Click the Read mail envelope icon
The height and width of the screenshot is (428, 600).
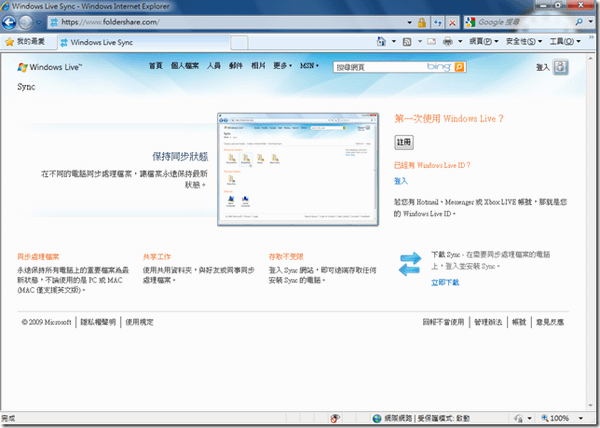click(x=432, y=41)
